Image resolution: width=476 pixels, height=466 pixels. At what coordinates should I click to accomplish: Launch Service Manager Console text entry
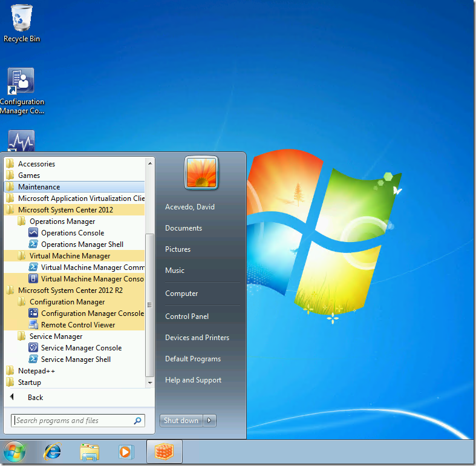(x=82, y=348)
